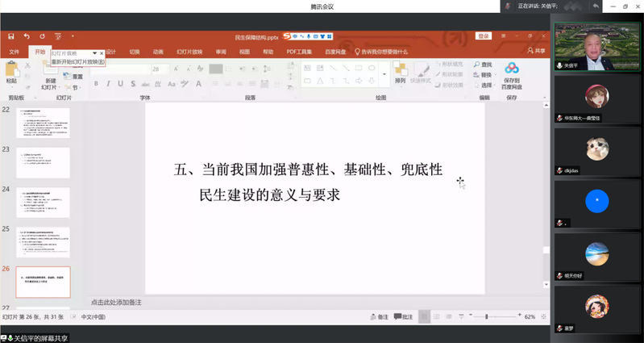Image resolution: width=644 pixels, height=343 pixels.
Task: Open the PDF工具集 tab
Action: [x=299, y=52]
